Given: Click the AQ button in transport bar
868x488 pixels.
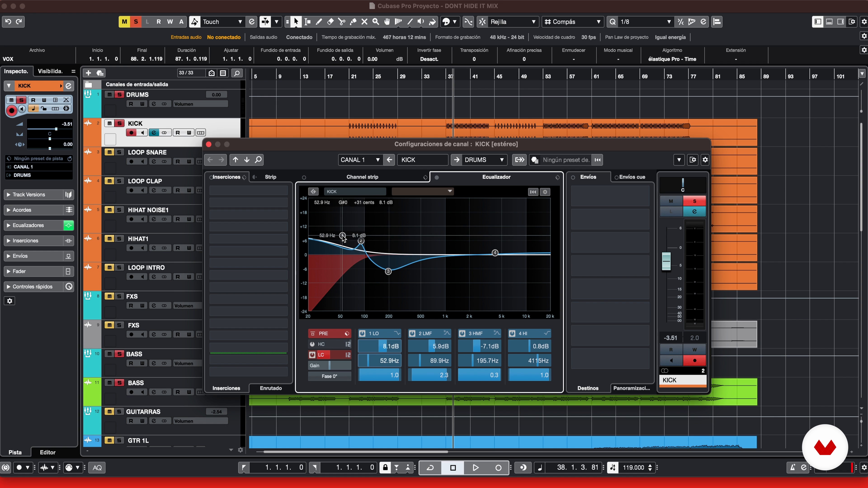Looking at the screenshot, I should pyautogui.click(x=97, y=467).
